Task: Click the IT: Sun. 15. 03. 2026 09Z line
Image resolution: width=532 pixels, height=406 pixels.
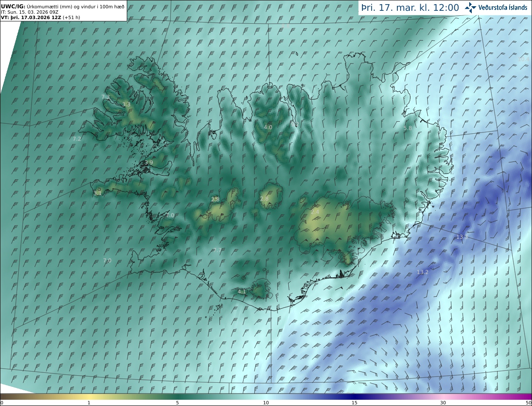Action: coord(30,12)
